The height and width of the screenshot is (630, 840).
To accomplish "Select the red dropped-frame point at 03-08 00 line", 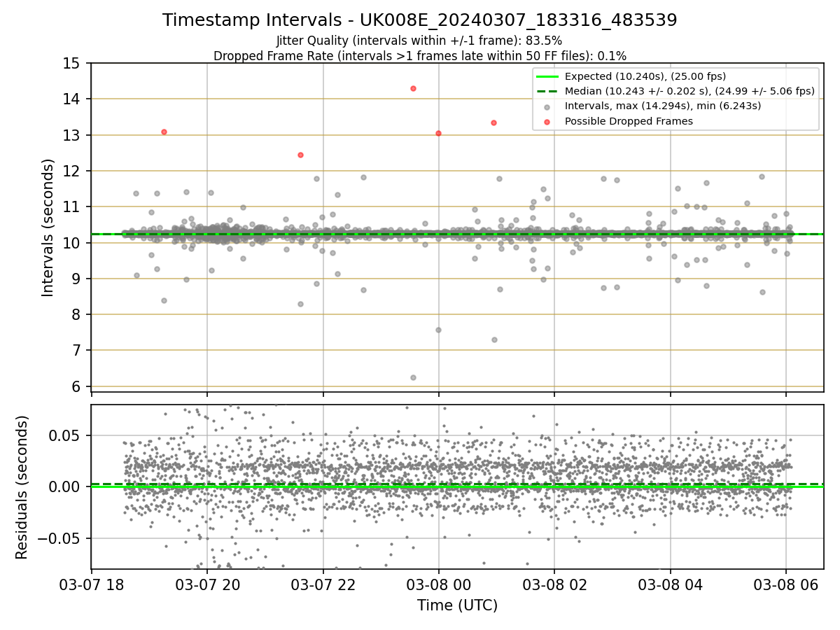I will (438, 133).
